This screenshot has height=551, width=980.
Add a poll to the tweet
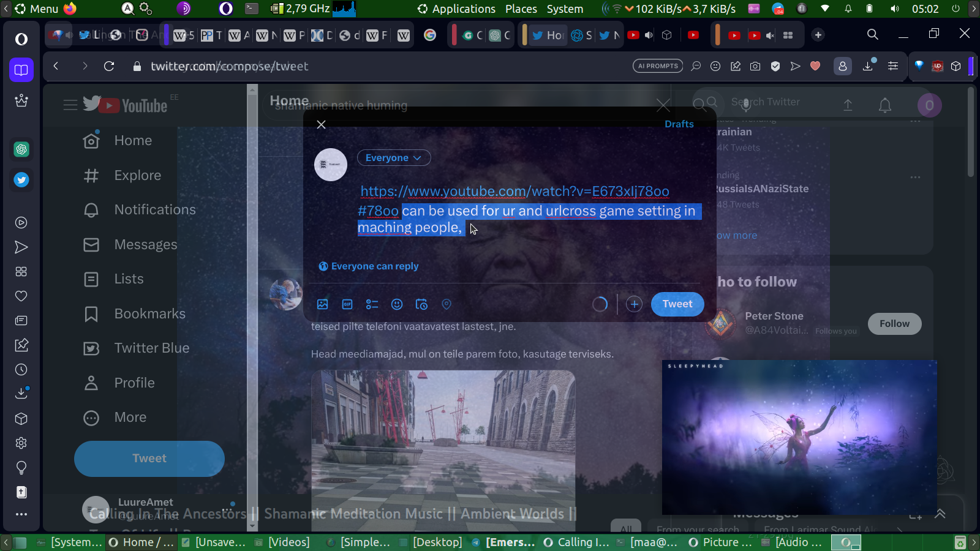[372, 304]
